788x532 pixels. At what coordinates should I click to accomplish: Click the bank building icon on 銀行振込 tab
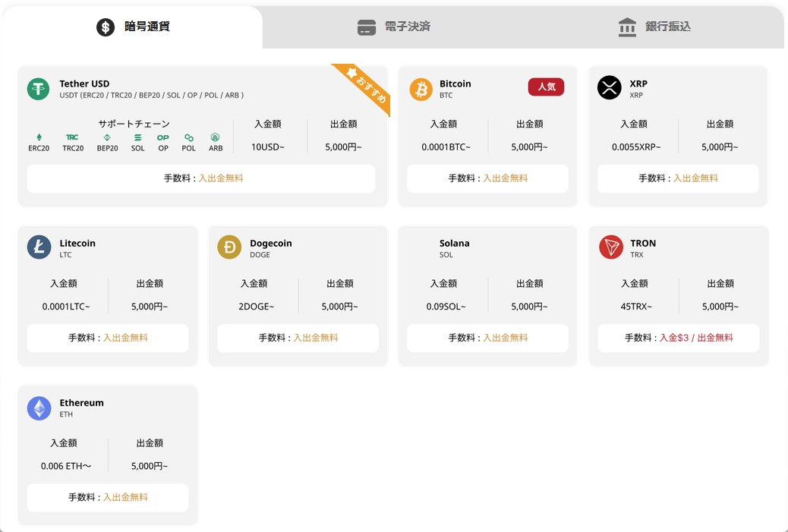pos(627,27)
